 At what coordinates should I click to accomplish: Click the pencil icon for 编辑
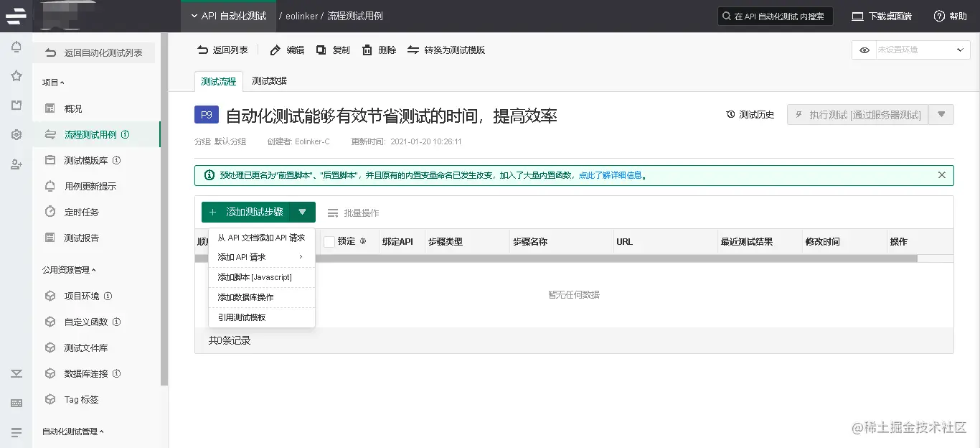(275, 50)
